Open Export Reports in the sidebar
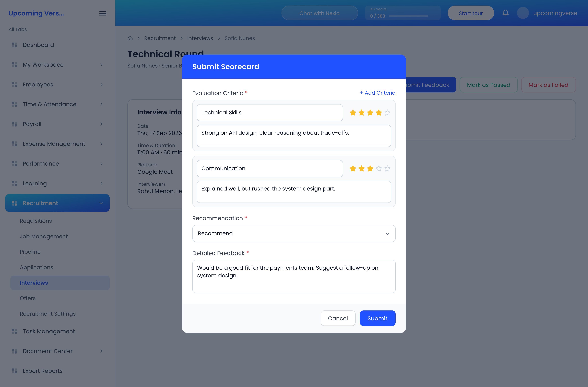This screenshot has width=588, height=387. pyautogui.click(x=57, y=371)
